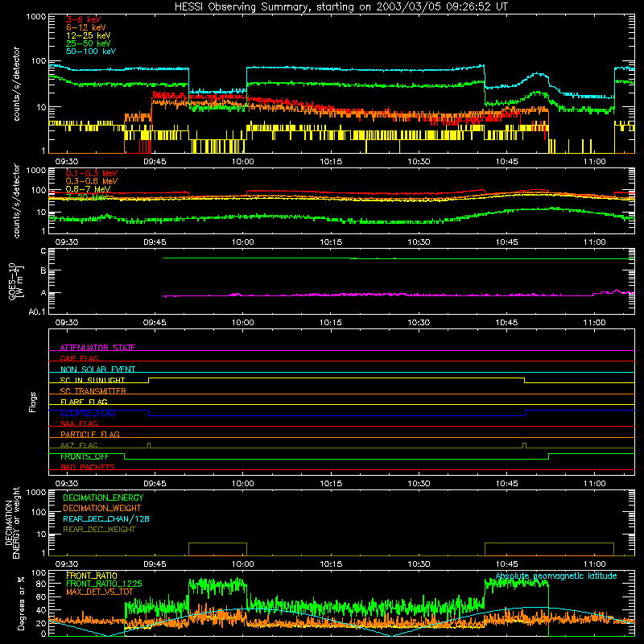Select the FRONTS_OFF flag label

coord(85,456)
